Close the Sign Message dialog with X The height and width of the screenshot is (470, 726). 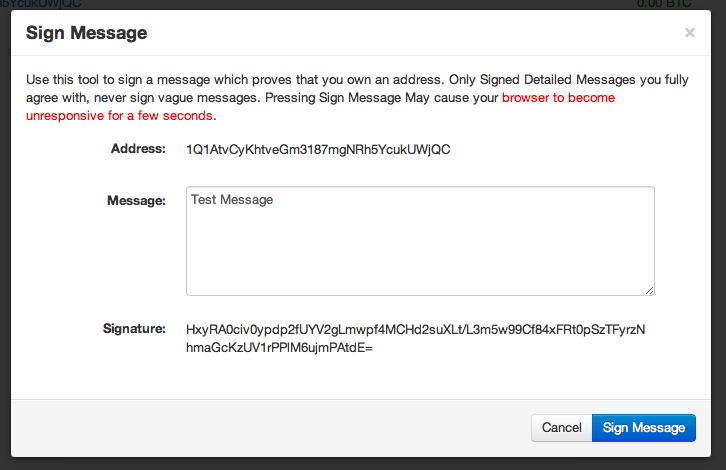pyautogui.click(x=689, y=33)
